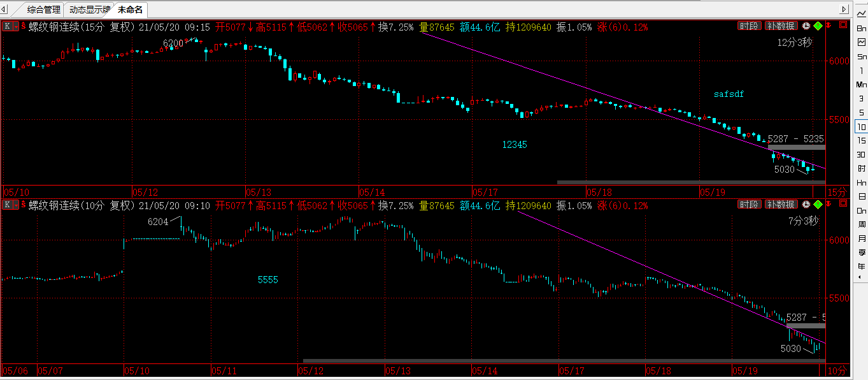Click 5287 - 5235 gap label in upper chart

796,138
